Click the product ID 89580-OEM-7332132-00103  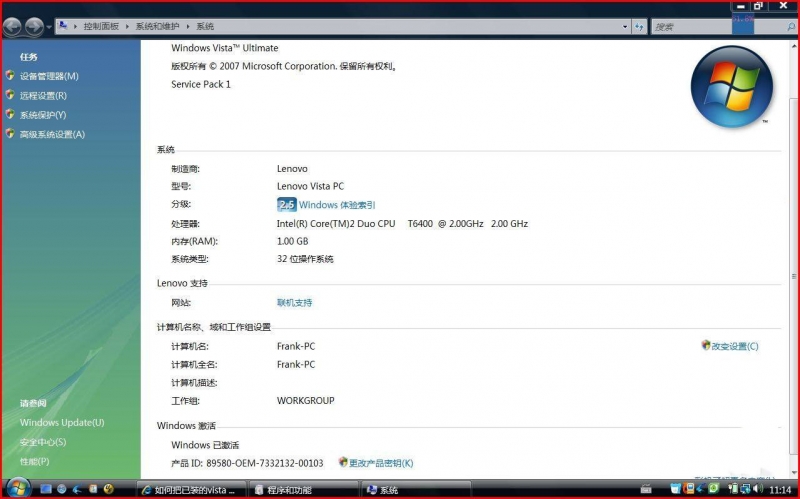pyautogui.click(x=265, y=463)
